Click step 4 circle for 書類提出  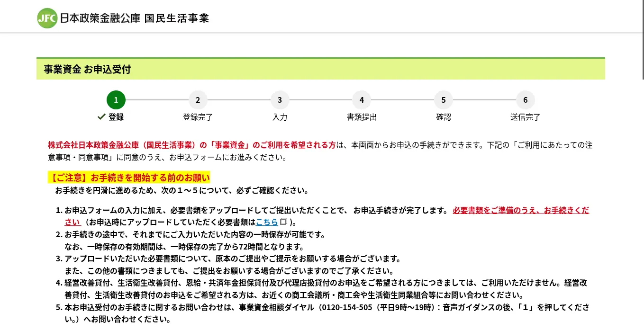[362, 100]
